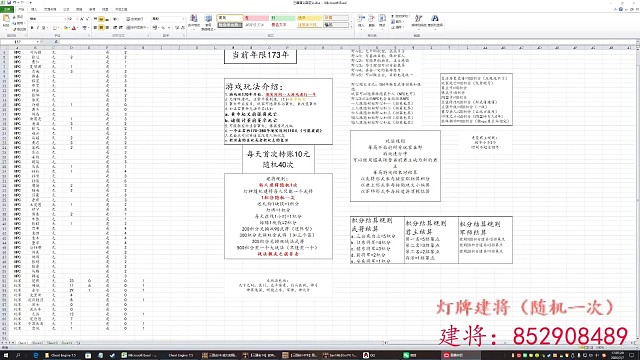Click the Cut icon in the clipboard group

click(15, 18)
